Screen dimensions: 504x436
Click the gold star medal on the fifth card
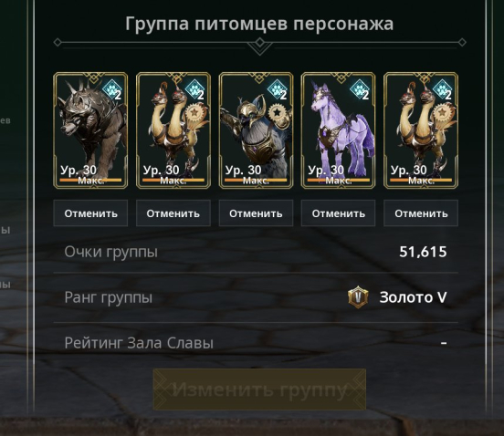pyautogui.click(x=442, y=113)
